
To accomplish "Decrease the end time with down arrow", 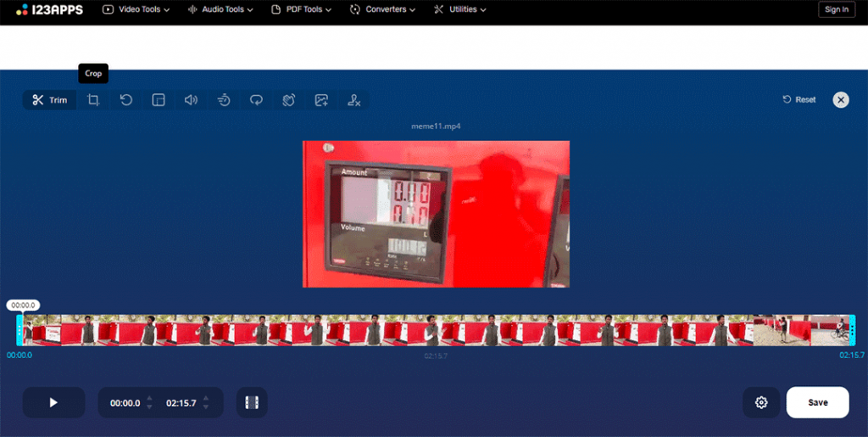I will point(206,407).
